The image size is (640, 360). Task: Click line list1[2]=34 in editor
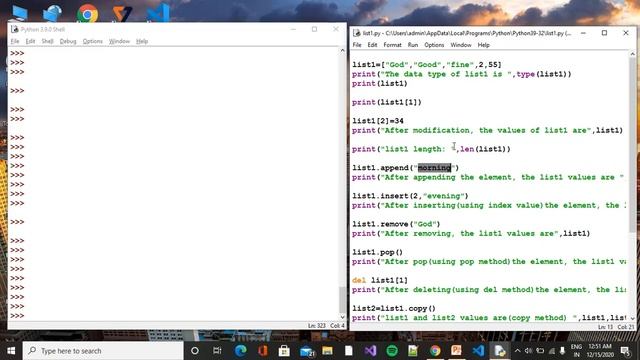click(x=378, y=121)
